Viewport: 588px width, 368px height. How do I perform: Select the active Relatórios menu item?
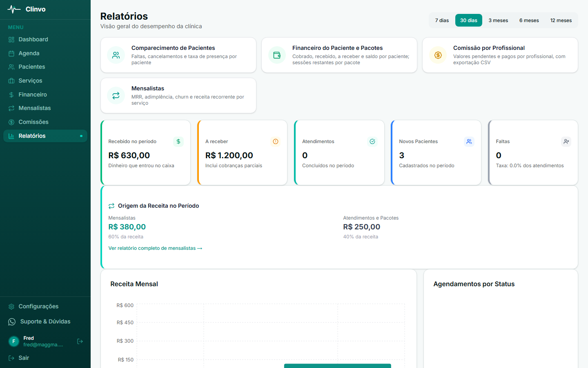coord(45,136)
